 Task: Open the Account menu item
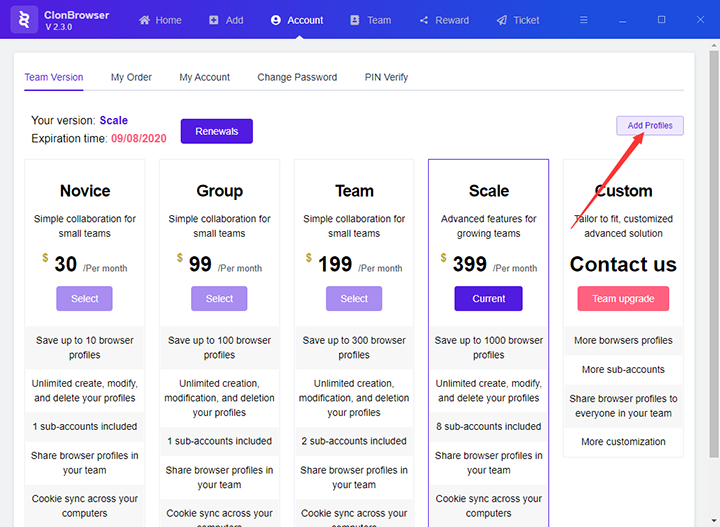297,20
